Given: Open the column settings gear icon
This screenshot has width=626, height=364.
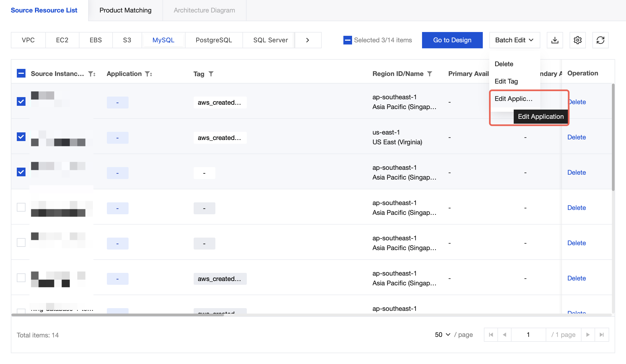Looking at the screenshot, I should pyautogui.click(x=577, y=40).
